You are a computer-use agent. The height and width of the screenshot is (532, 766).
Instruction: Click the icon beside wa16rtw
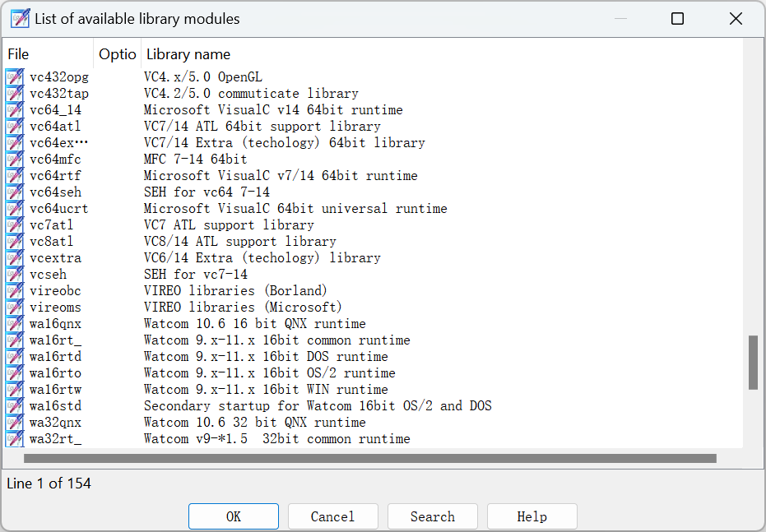point(15,390)
